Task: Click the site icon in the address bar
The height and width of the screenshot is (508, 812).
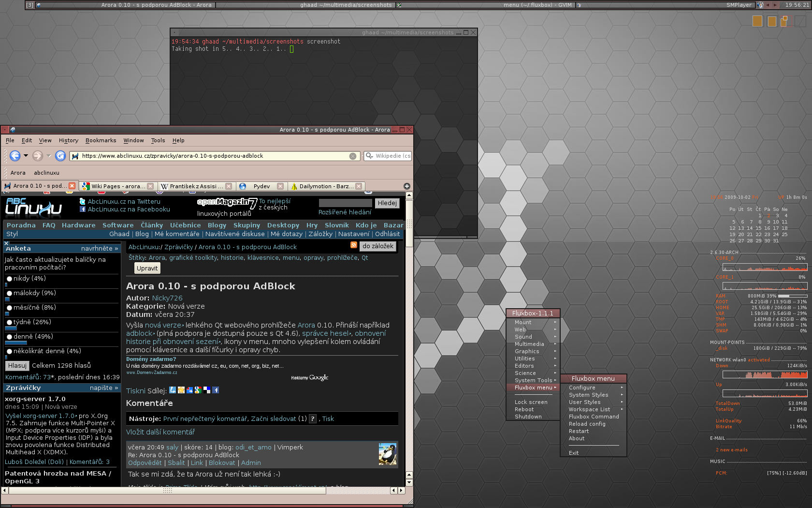Action: pos(75,156)
